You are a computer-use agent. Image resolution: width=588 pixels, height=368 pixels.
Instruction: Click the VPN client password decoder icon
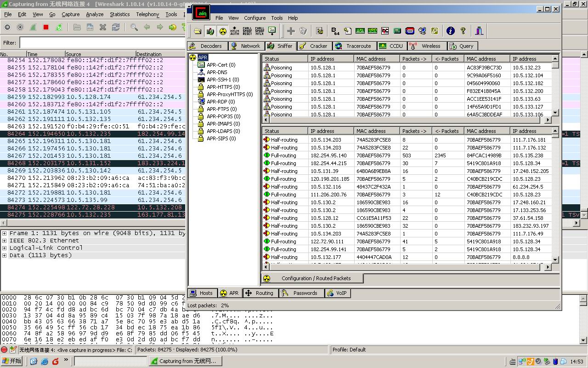(x=373, y=31)
